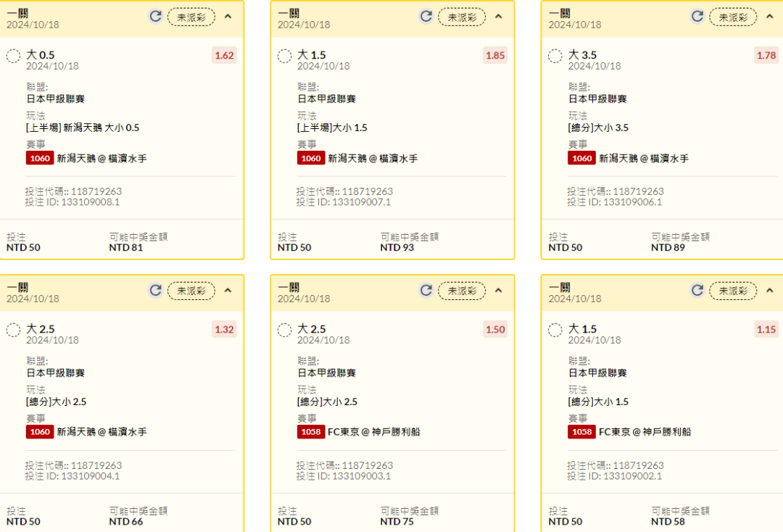Click the 1.50 odds badge

click(x=495, y=329)
